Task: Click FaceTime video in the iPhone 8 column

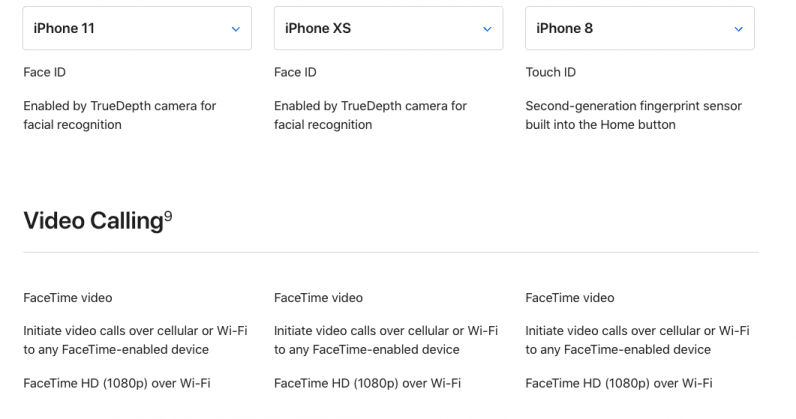Action: 570,298
